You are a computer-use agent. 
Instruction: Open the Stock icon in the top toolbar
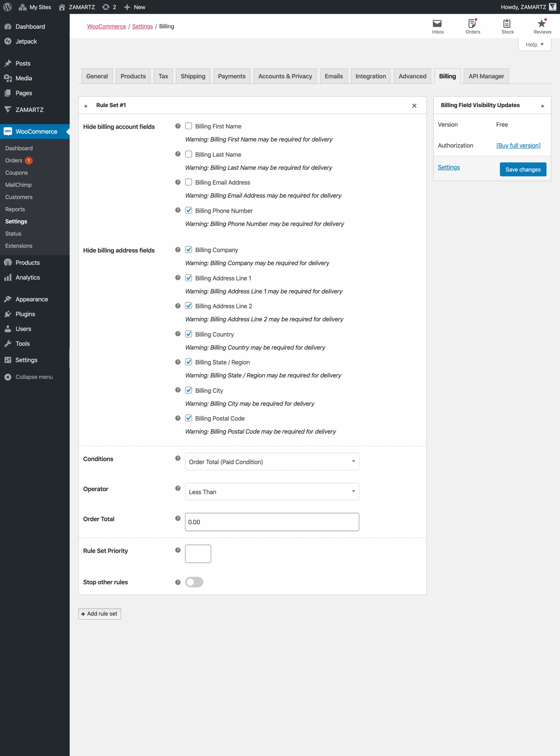[507, 27]
